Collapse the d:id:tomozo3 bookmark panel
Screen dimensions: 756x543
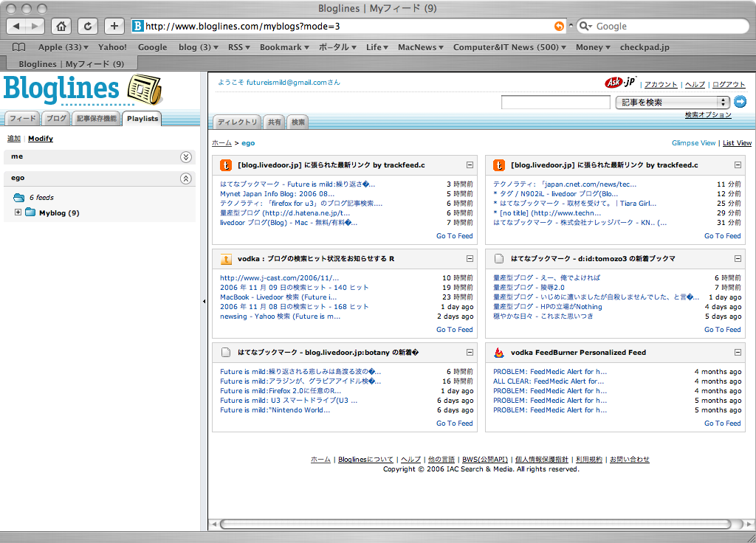tap(738, 259)
